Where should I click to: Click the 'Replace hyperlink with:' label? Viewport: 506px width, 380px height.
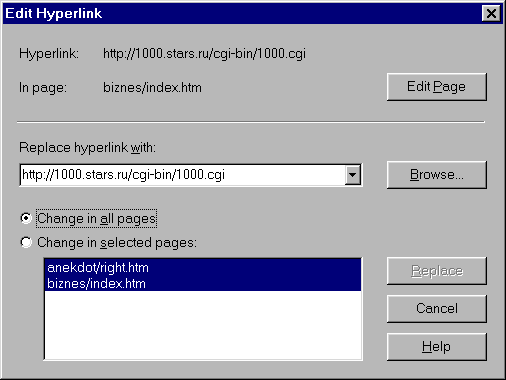(x=87, y=147)
